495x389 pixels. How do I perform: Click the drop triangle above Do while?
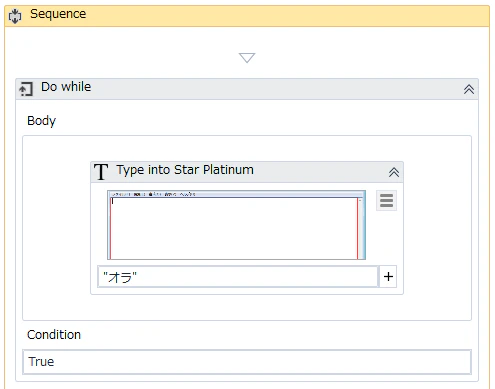247,58
